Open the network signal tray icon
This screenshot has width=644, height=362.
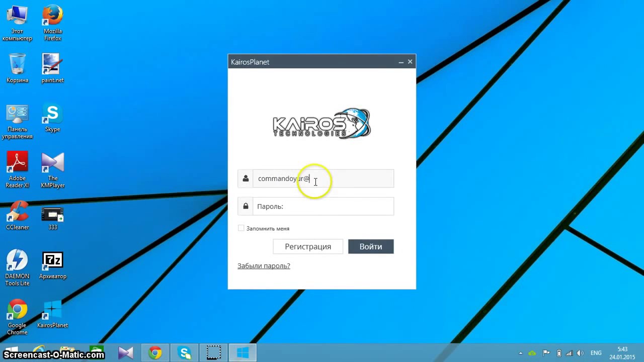pyautogui.click(x=570, y=353)
